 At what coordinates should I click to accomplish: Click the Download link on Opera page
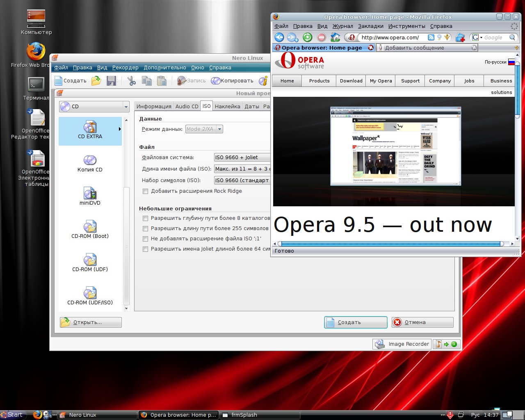pos(351,81)
